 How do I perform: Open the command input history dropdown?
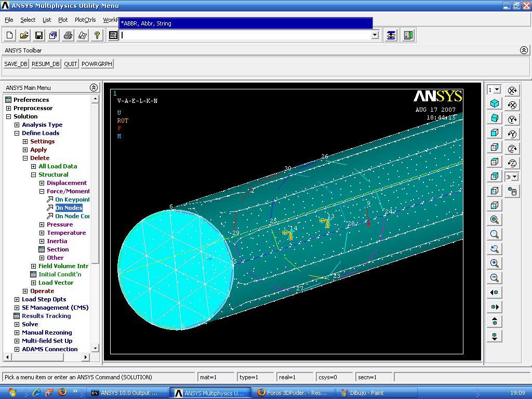(x=375, y=35)
